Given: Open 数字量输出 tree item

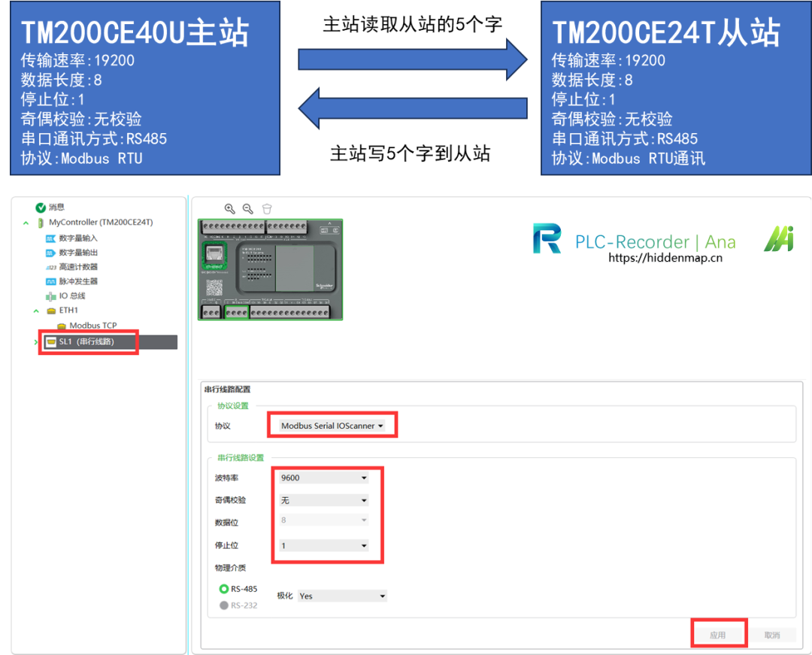Looking at the screenshot, I should (78, 253).
